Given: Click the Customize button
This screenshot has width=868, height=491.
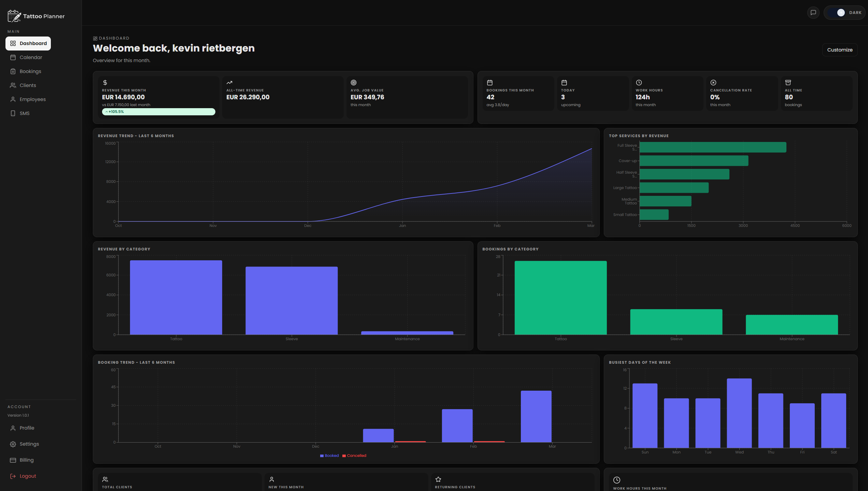Looking at the screenshot, I should (840, 50).
